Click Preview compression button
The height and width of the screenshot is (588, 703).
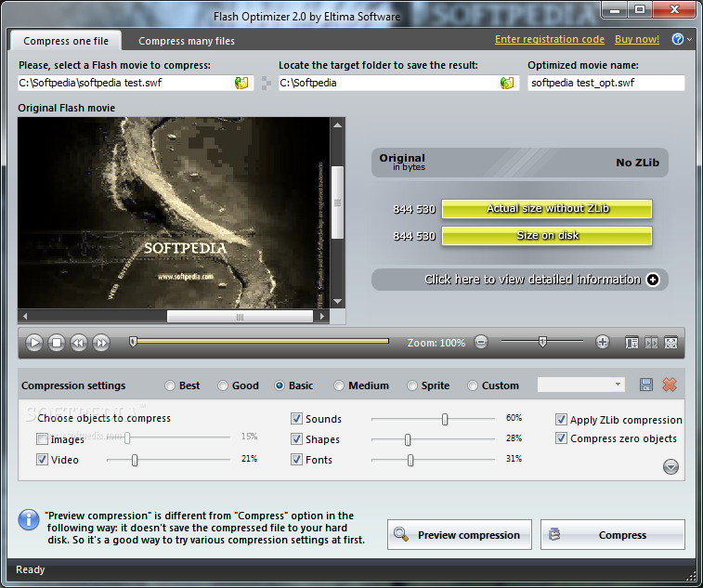460,535
